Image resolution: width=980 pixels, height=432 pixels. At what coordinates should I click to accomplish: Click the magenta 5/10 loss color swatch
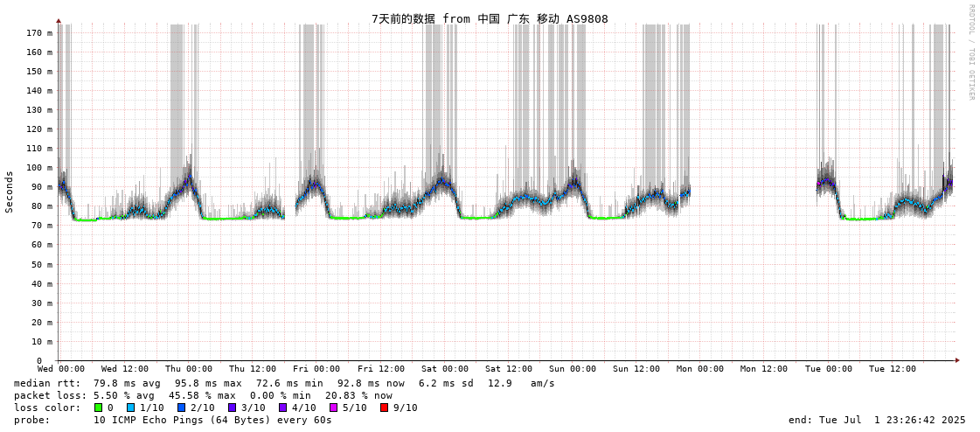point(333,408)
